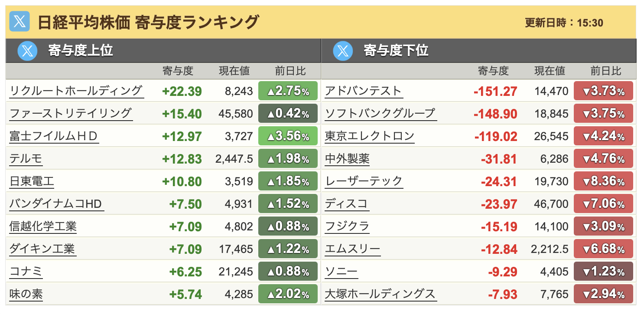Open 富士フイルムHD stock page
Image resolution: width=644 pixels, height=315 pixels.
coord(54,136)
